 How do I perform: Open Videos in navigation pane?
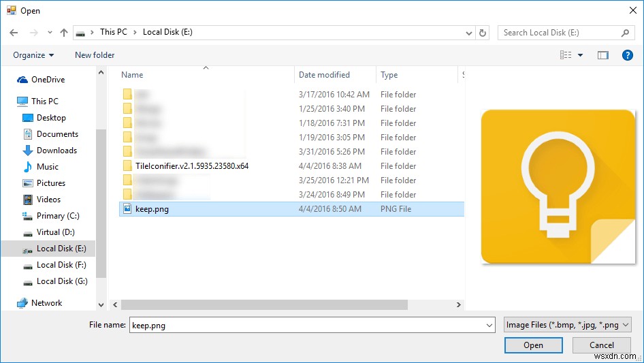48,200
